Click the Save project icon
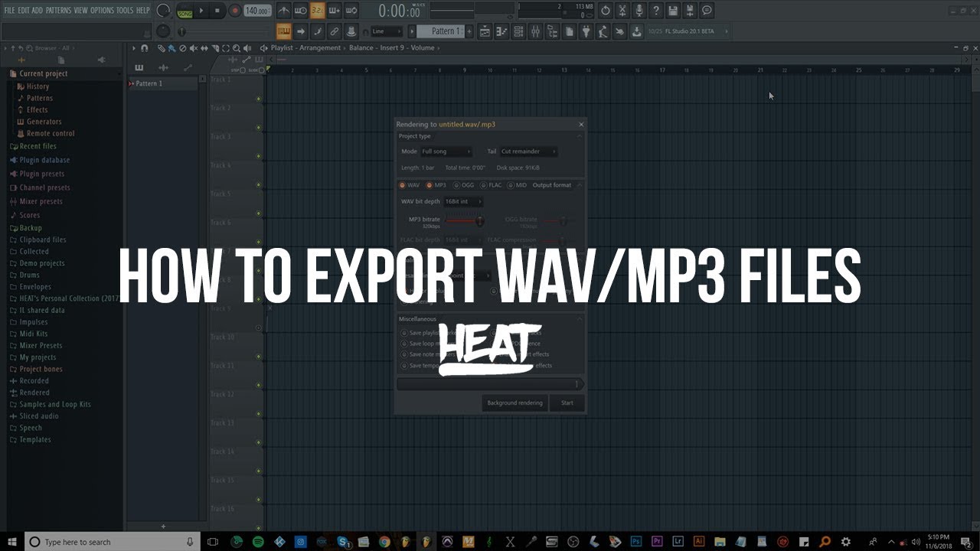The image size is (980, 551). pyautogui.click(x=673, y=11)
